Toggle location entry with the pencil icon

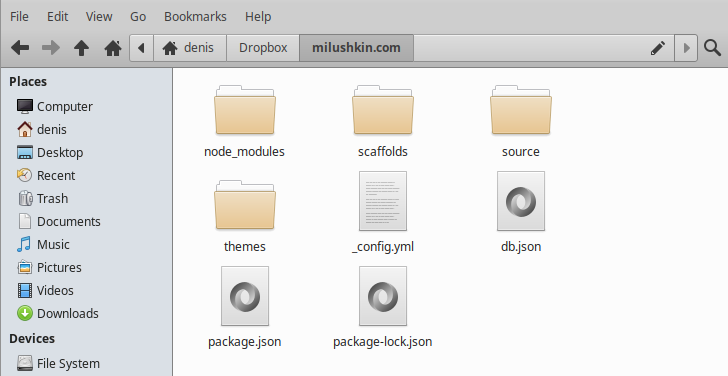(657, 47)
